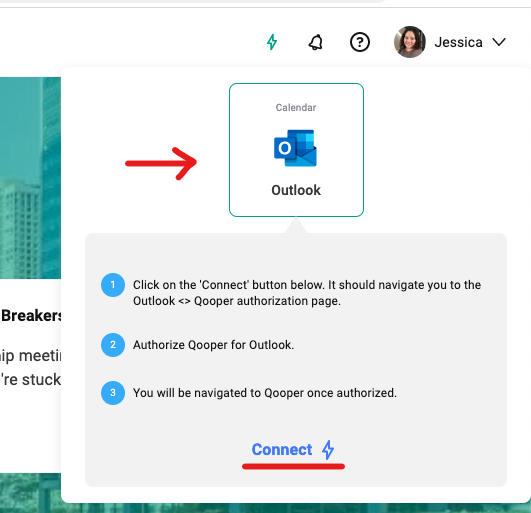Click the 'Outlook' name under the logo

296,190
